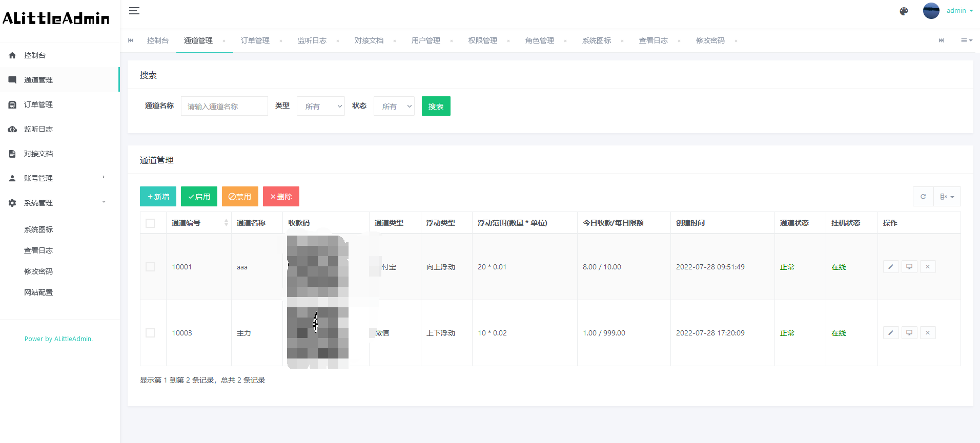Click edit pencil icon for channel 10001

[x=891, y=267]
